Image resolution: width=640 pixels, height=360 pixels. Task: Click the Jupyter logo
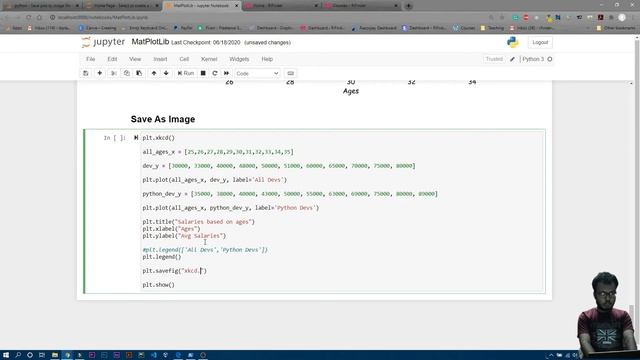103,42
